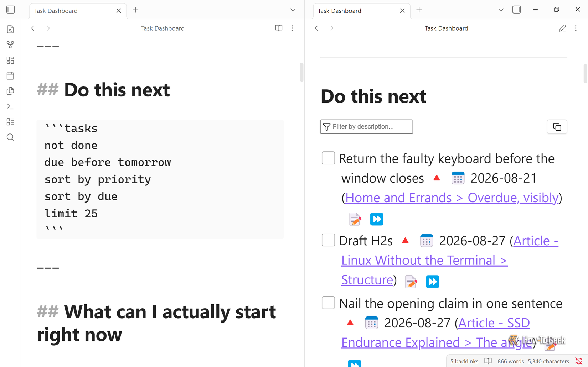The width and height of the screenshot is (588, 367).
Task: Open the Home and Errands > Overdue, visibly link
Action: pyautogui.click(x=452, y=198)
